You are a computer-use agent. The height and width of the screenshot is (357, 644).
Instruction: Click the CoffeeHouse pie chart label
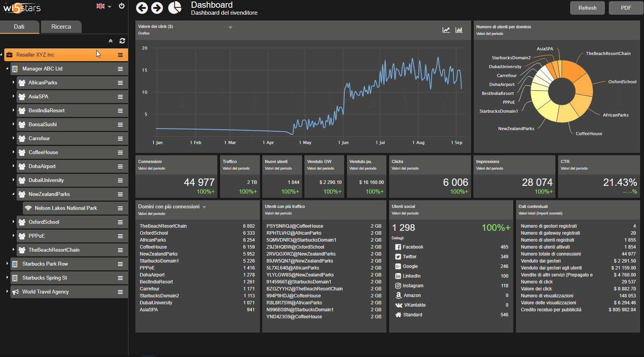[589, 134]
